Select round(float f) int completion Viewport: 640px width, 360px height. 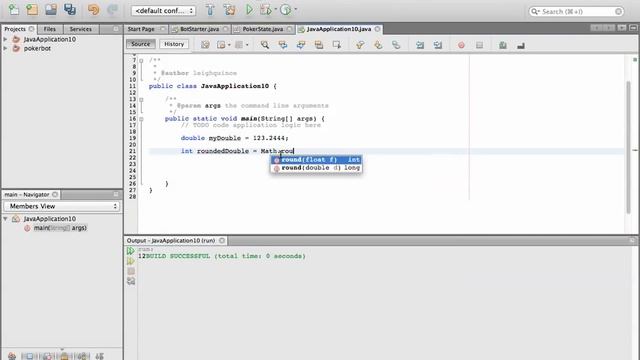tap(316, 160)
